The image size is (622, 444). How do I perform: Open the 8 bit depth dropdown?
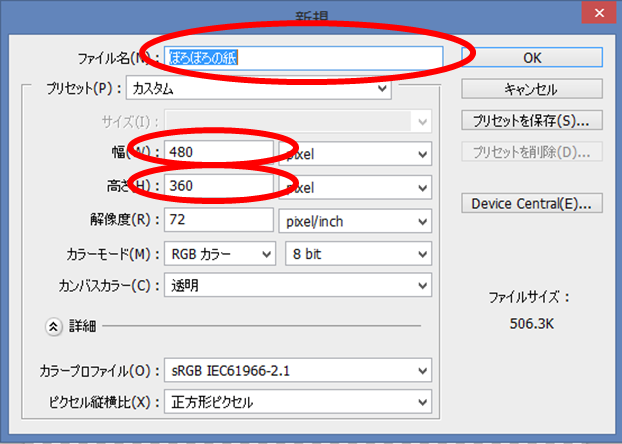(357, 254)
